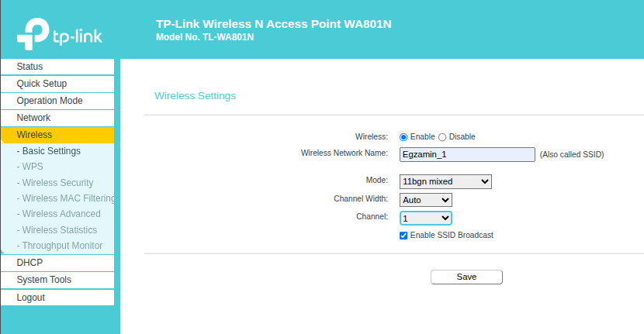
Task: Open the Operation Mode menu
Action: pyautogui.click(x=57, y=101)
